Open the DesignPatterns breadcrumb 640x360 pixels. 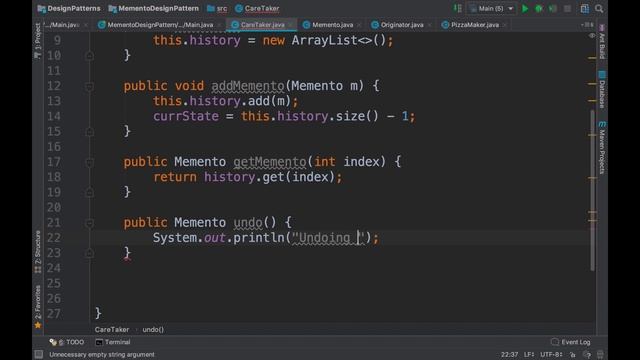(69, 9)
